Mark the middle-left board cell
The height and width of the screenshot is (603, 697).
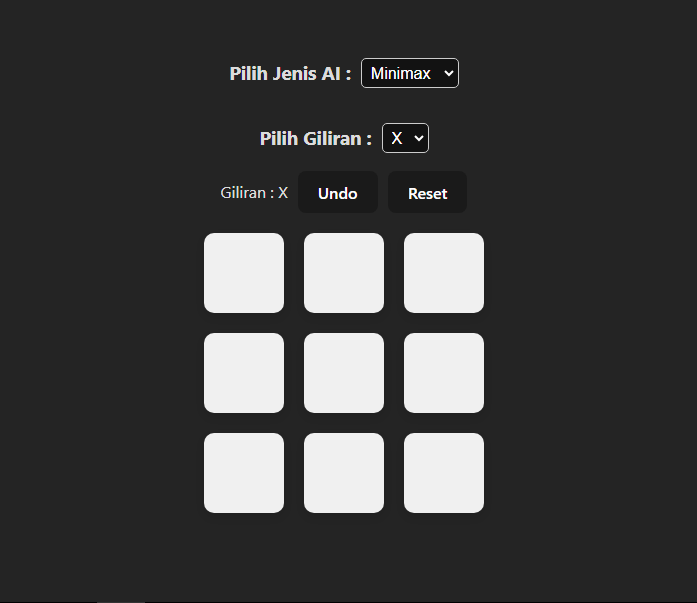(x=244, y=373)
